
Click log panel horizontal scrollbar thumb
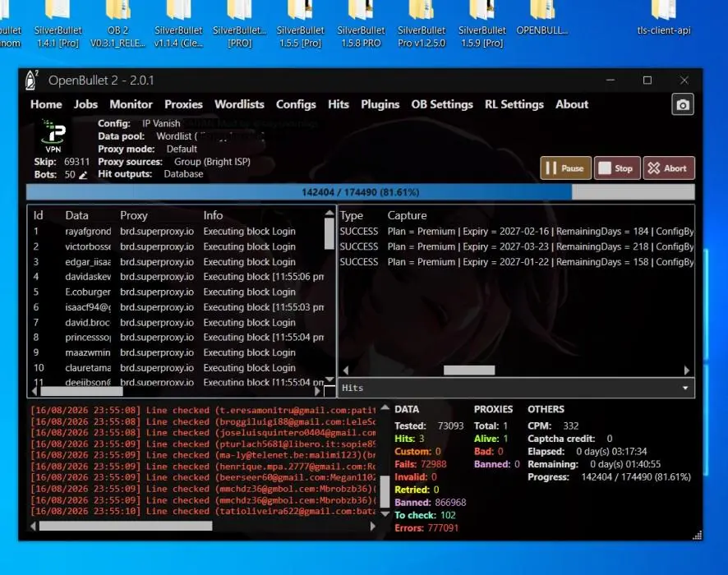coord(126,526)
